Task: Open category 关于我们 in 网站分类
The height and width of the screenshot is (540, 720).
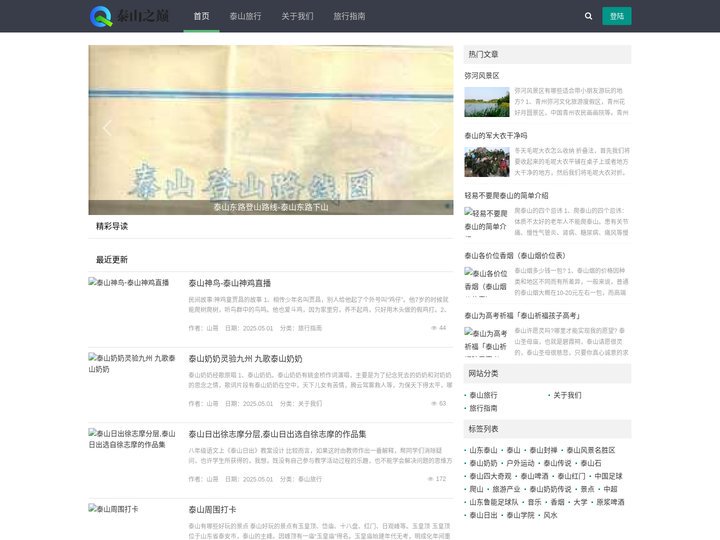Action: point(567,395)
